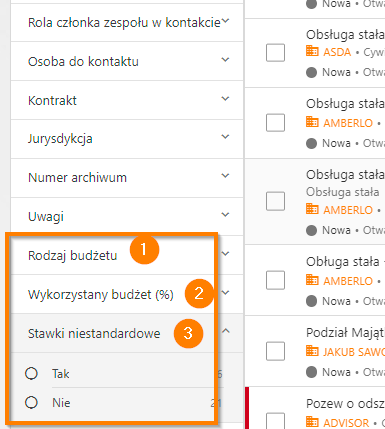The height and width of the screenshot is (429, 385).
Task: Click orange annotation badge number 2
Action: [x=199, y=293]
